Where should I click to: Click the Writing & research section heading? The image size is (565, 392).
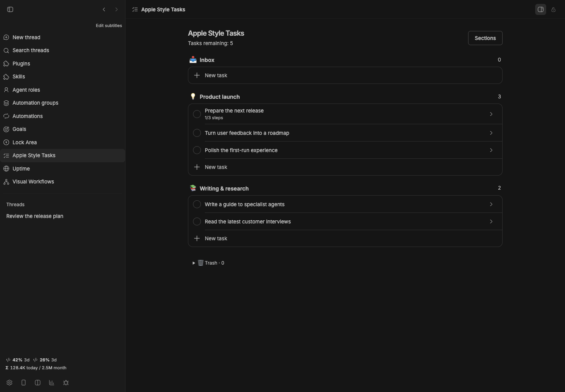point(224,189)
